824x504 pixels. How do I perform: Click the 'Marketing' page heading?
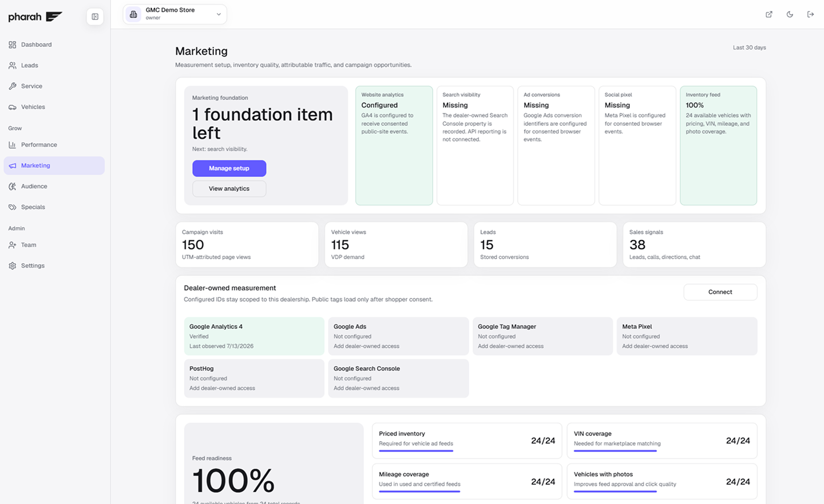[x=201, y=51]
